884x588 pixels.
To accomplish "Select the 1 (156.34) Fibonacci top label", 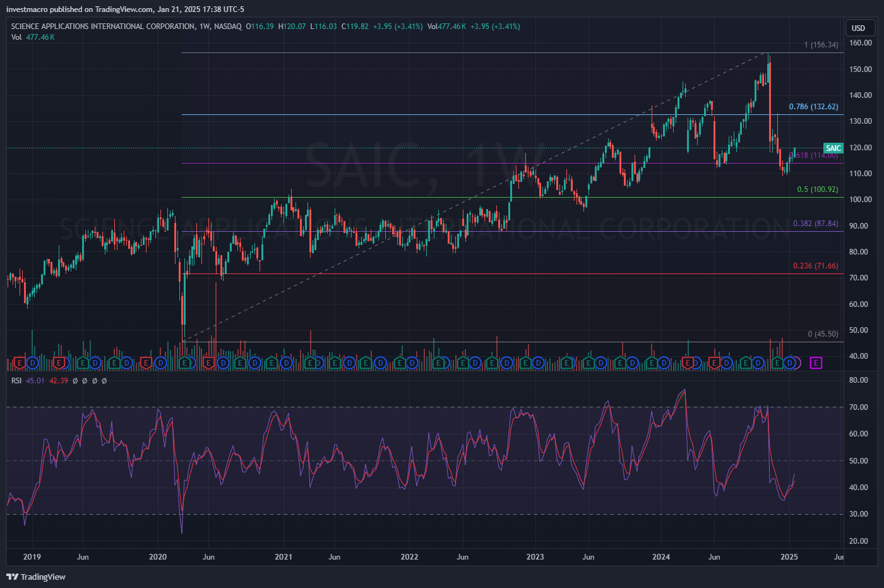I will (x=821, y=45).
